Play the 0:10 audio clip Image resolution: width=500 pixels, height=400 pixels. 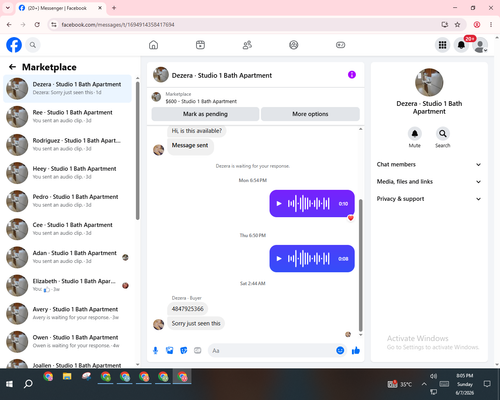279,203
